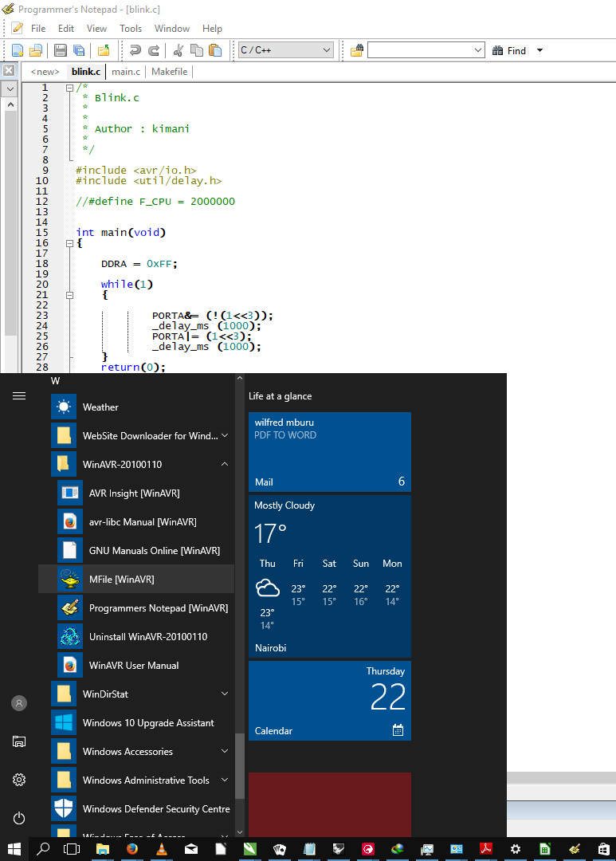616x861 pixels.
Task: Select the blink.c tab
Action: (86, 72)
